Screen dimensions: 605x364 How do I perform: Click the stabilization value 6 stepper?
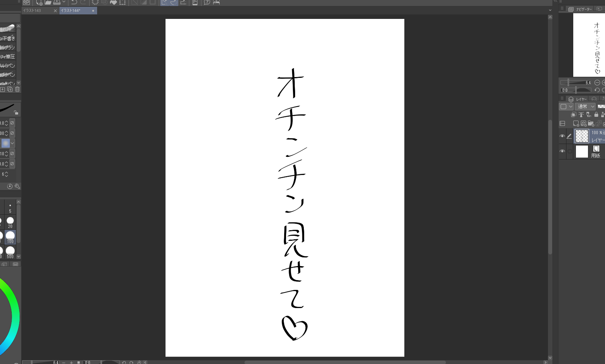tap(6, 174)
